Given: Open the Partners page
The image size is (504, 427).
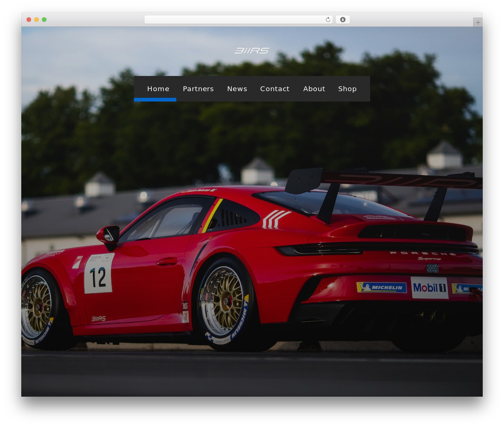Looking at the screenshot, I should coord(198,89).
